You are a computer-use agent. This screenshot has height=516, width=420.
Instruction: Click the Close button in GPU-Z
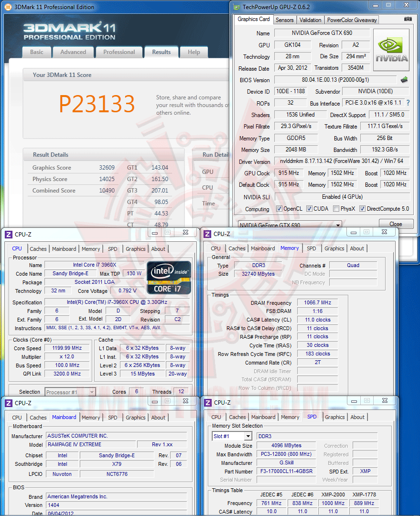[x=396, y=224]
